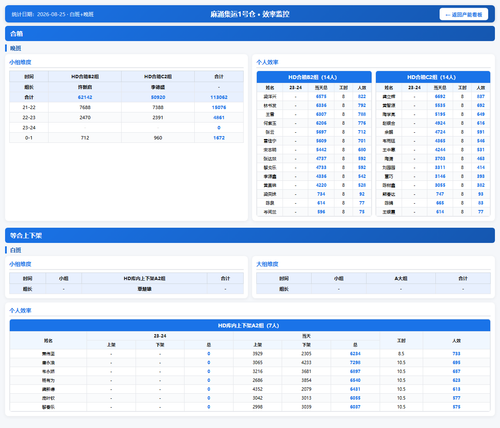This screenshot has height=428, width=500.
Task: Click efficiency value 701 in B2 table
Action: coord(362,141)
